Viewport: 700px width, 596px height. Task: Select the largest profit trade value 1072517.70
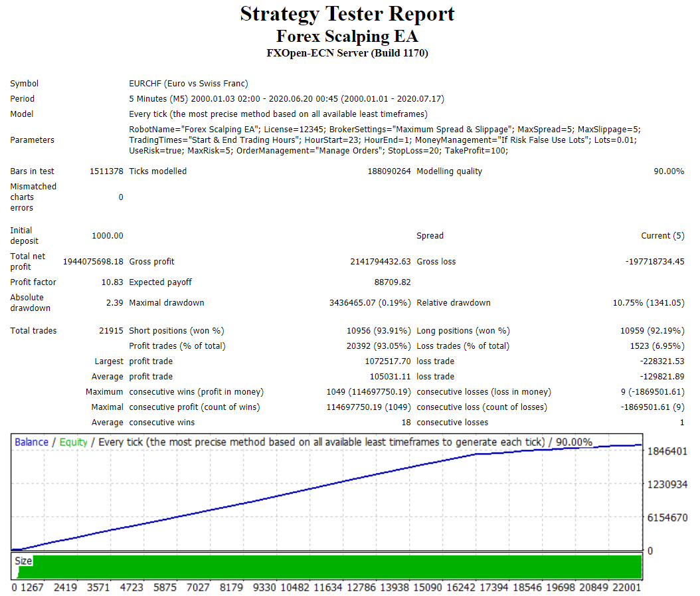click(385, 361)
